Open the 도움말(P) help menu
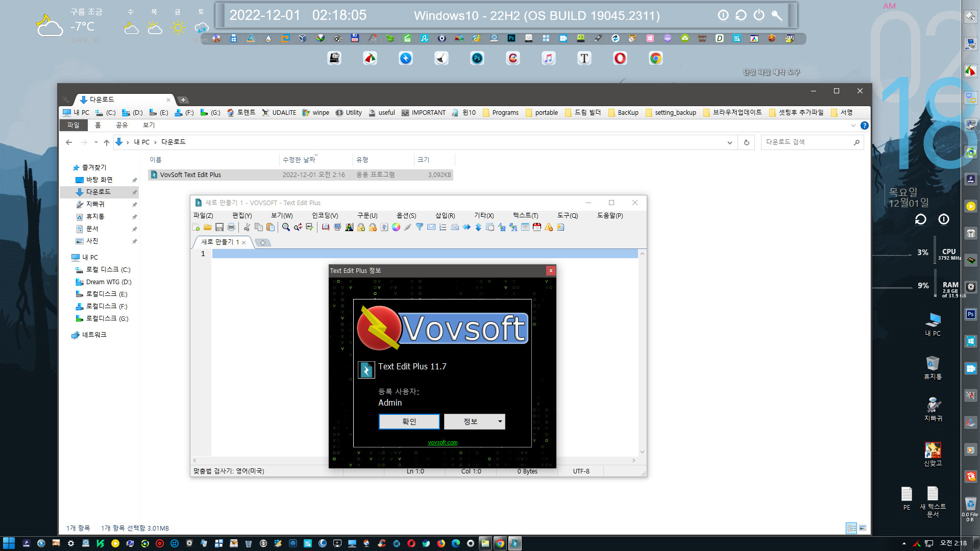Screen dimensions: 980x551 [x=610, y=215]
